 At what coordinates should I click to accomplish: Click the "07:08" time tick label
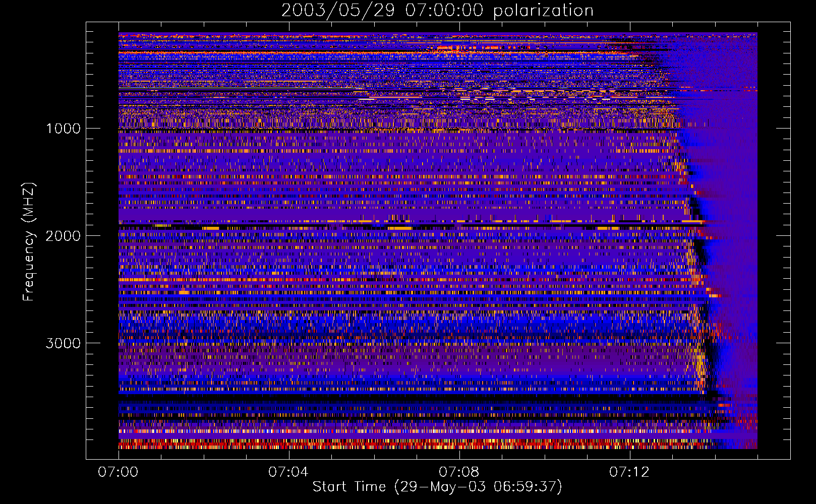pos(459,472)
